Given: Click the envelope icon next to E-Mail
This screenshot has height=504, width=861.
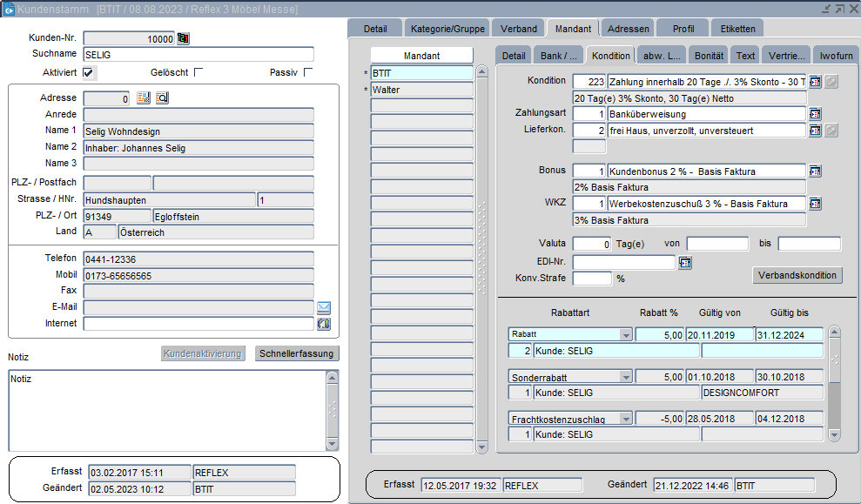Looking at the screenshot, I should pos(323,307).
